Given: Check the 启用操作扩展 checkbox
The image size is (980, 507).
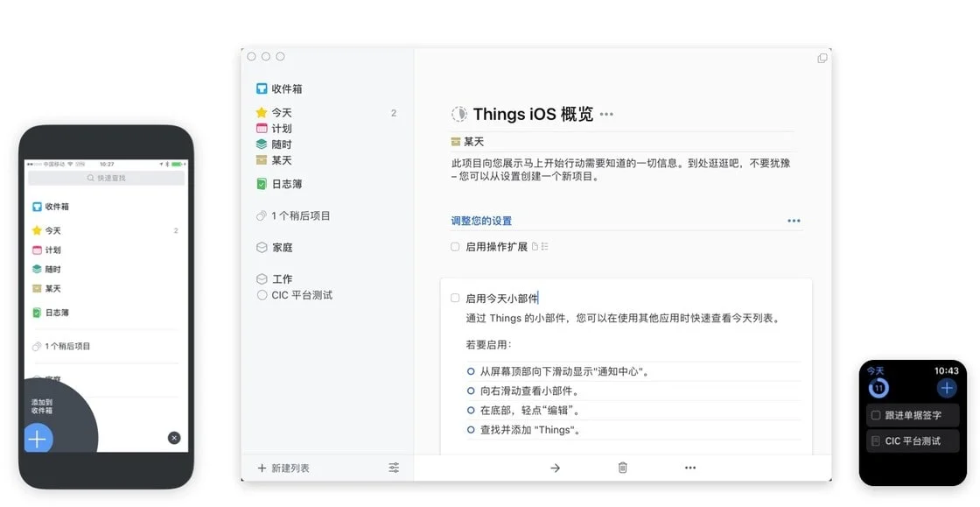Looking at the screenshot, I should 455,246.
